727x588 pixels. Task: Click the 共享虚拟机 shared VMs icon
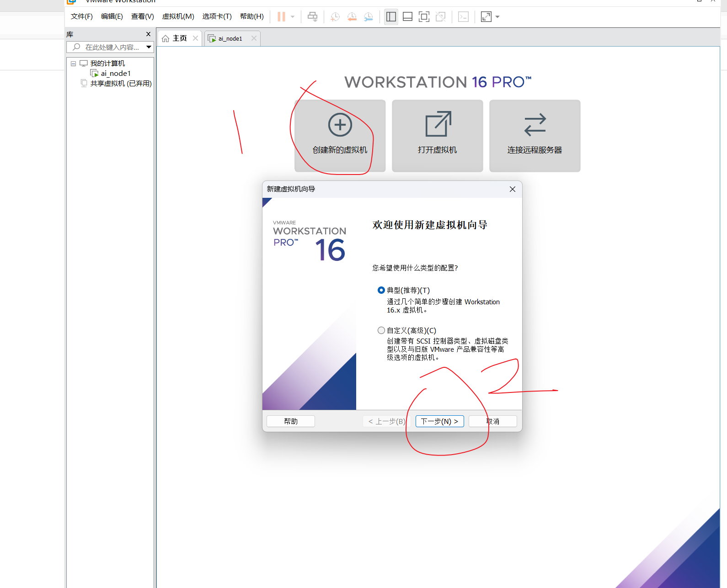tap(84, 83)
